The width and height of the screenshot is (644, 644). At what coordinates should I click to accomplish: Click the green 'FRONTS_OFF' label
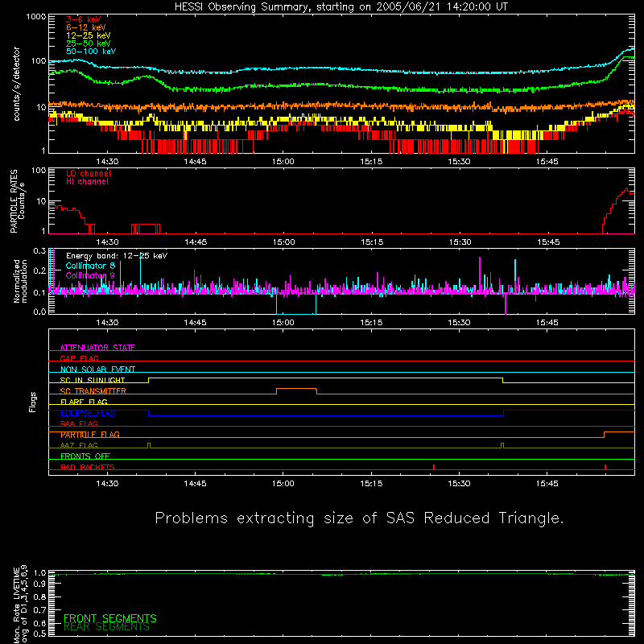[x=85, y=456]
